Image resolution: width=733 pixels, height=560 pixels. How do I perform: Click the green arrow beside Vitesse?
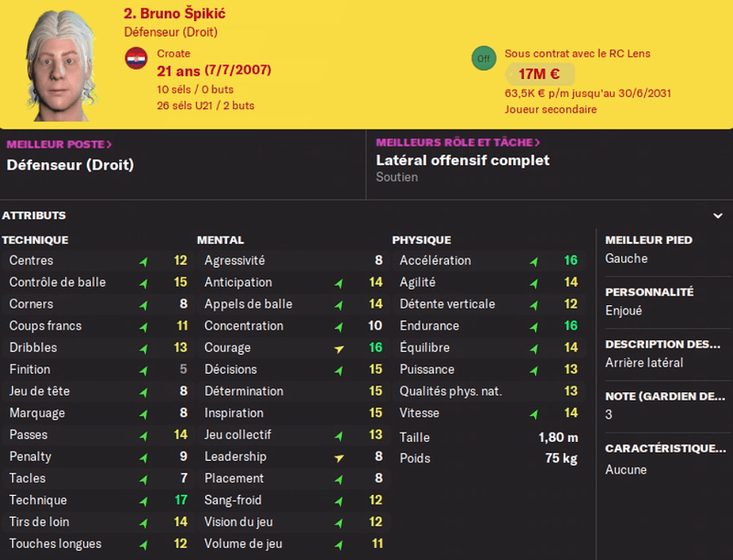click(x=534, y=413)
